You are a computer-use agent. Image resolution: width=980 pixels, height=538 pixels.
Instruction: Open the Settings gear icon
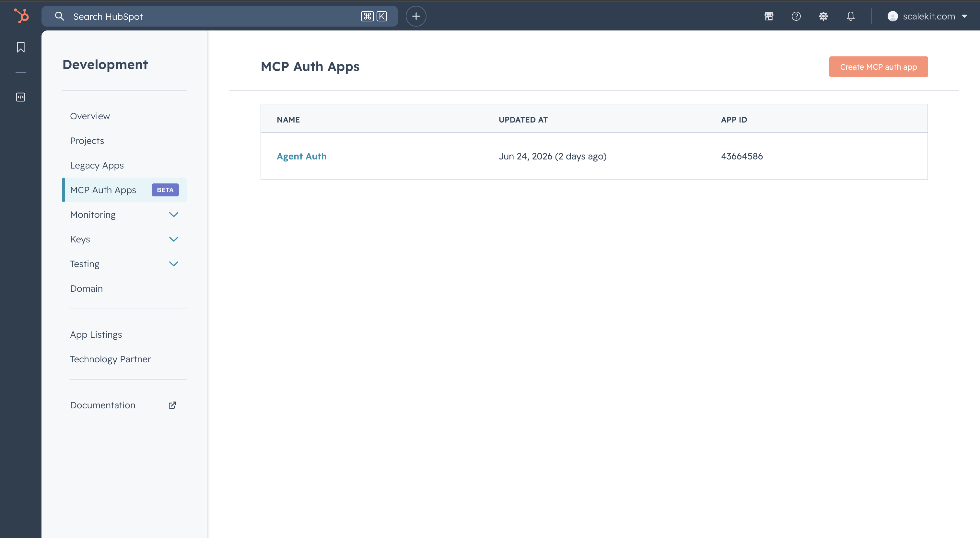coord(823,16)
